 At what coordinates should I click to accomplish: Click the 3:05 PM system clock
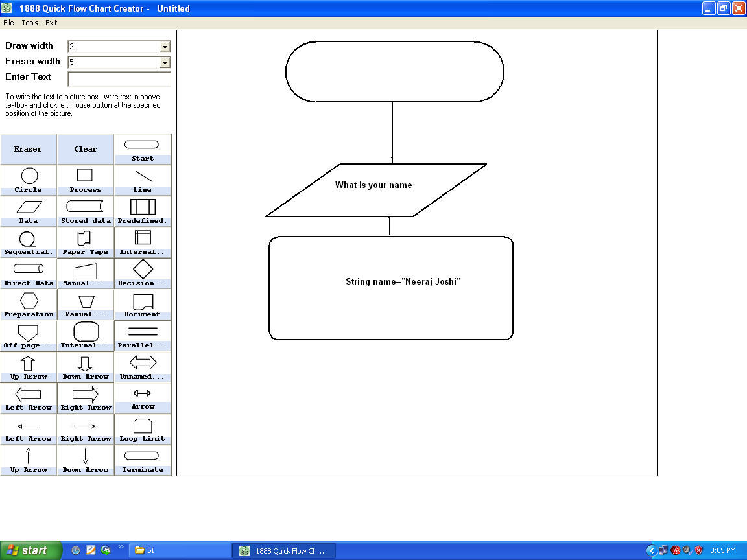coord(723,550)
